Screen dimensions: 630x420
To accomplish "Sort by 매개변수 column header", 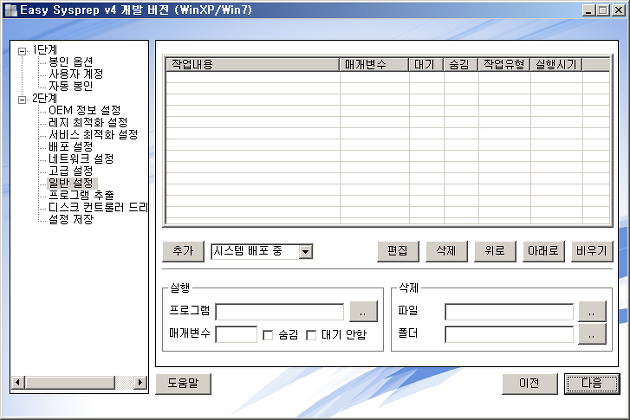I will coord(374,64).
